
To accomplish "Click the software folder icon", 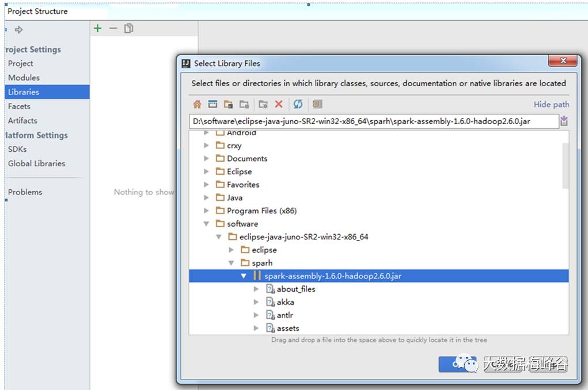I will [x=220, y=224].
